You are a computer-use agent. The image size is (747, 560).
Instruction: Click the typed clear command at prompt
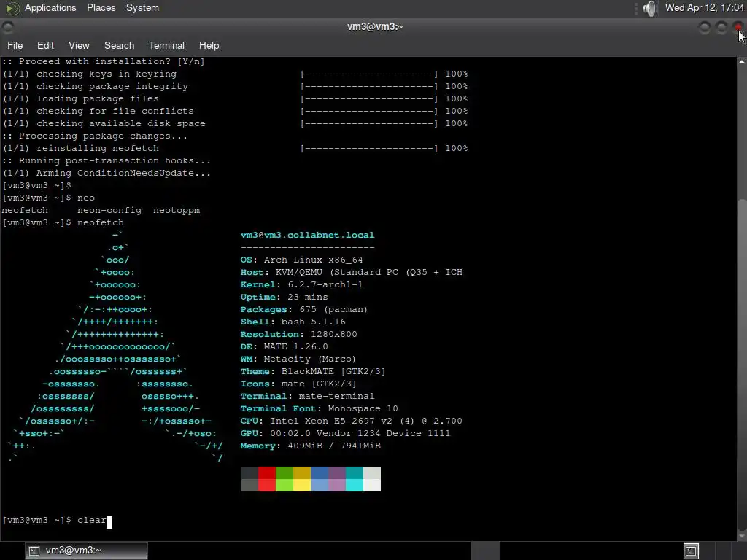91,520
